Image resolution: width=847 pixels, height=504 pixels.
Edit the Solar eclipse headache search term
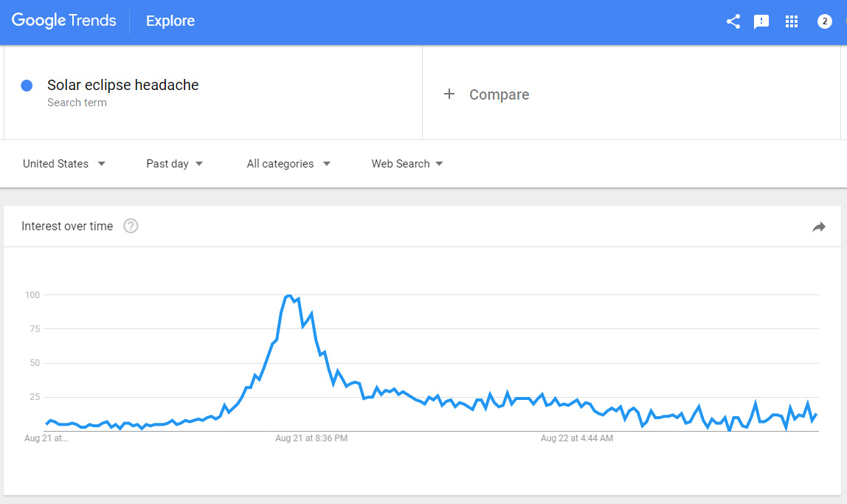122,85
